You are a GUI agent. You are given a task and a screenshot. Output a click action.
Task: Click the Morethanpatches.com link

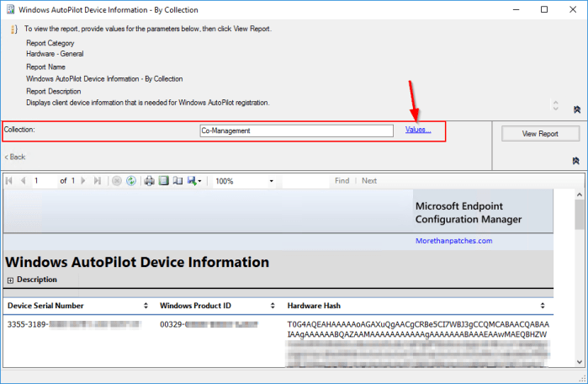(453, 241)
